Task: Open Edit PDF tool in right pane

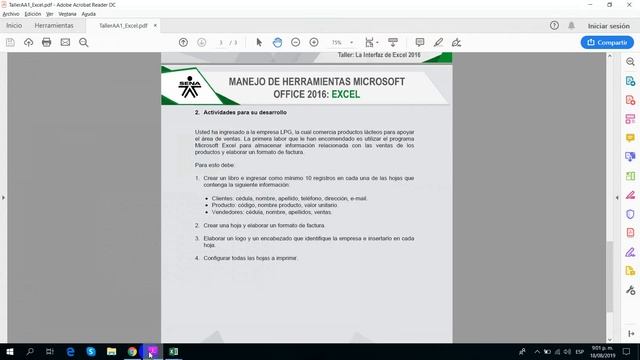Action: tap(630, 119)
